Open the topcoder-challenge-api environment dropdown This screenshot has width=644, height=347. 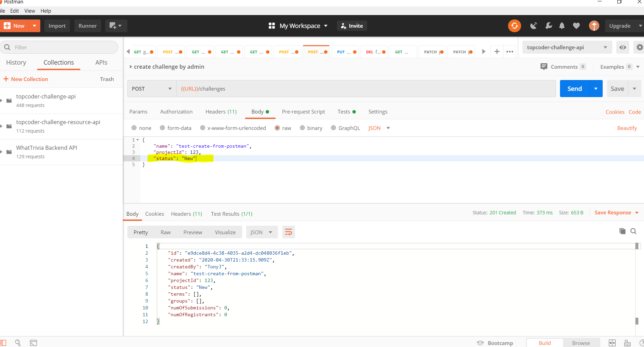567,47
